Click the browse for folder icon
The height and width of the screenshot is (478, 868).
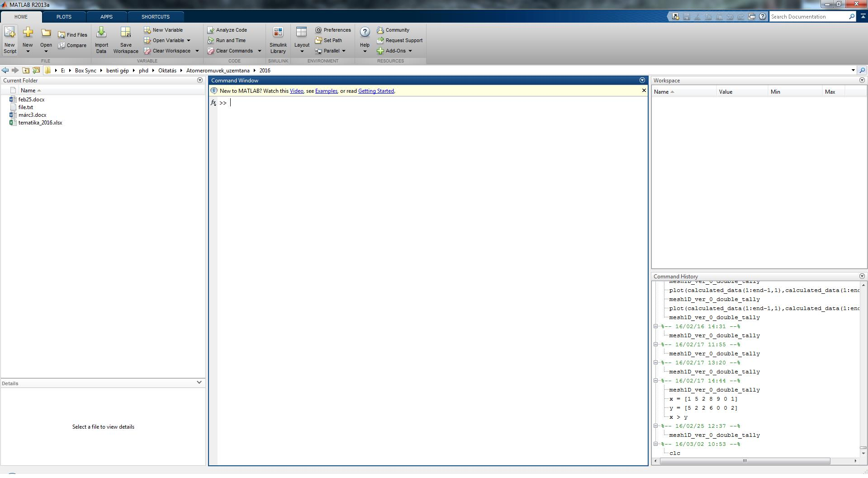36,70
